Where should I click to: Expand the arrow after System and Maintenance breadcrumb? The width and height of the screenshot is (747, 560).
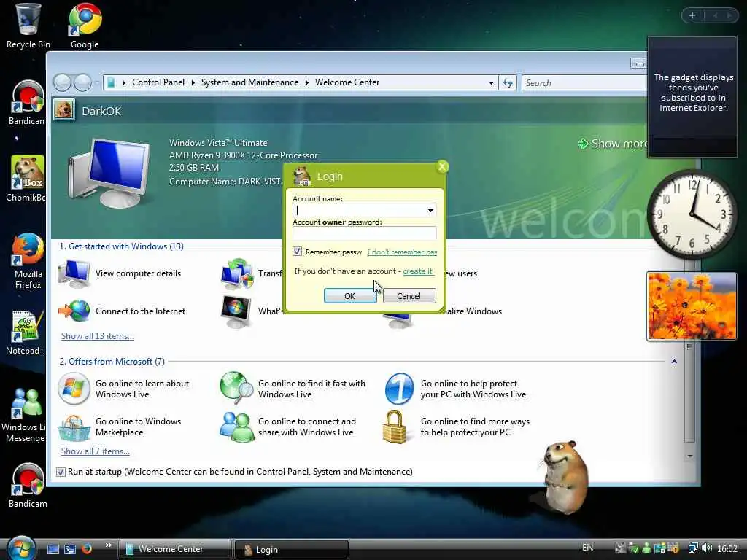click(307, 83)
